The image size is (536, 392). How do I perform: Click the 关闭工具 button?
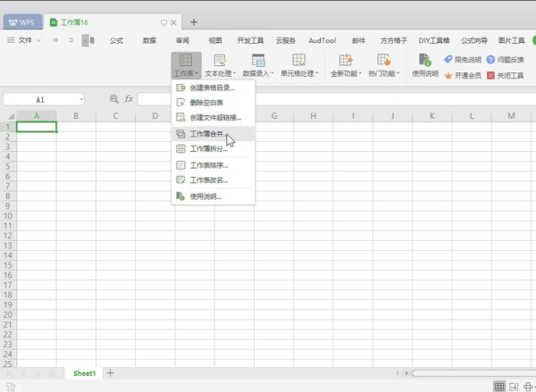click(504, 75)
